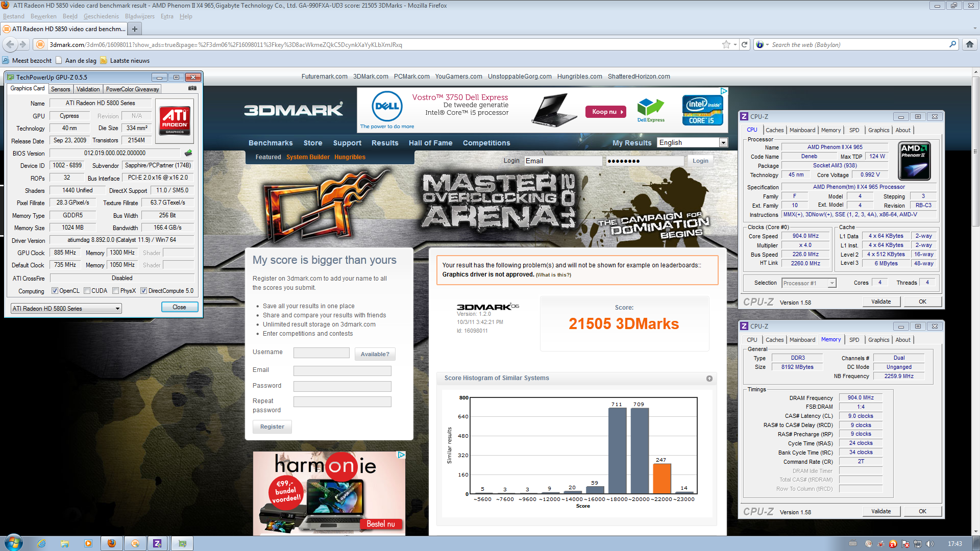Toggle the CUDA checkbox in GPU-Z
The width and height of the screenshot is (980, 551).
click(x=87, y=291)
